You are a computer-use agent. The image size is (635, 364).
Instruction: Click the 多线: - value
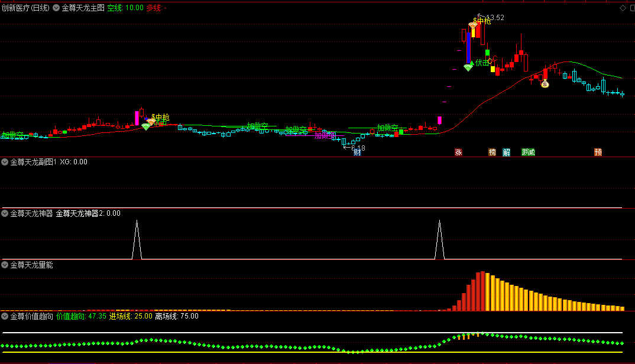coord(156,8)
